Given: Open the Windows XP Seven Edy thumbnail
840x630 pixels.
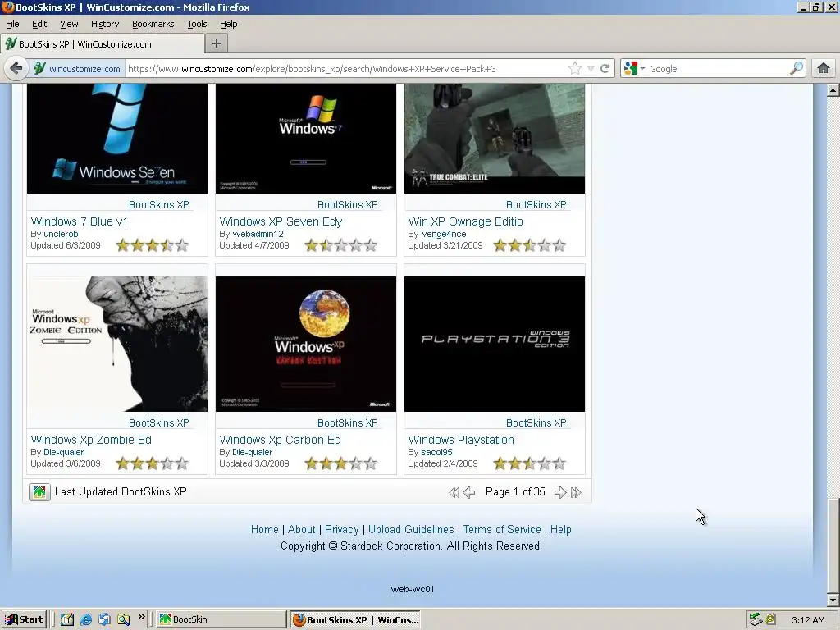Looking at the screenshot, I should (x=306, y=138).
